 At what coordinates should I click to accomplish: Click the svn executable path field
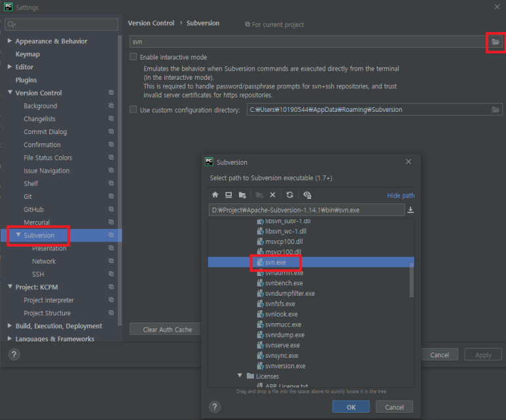(308, 42)
